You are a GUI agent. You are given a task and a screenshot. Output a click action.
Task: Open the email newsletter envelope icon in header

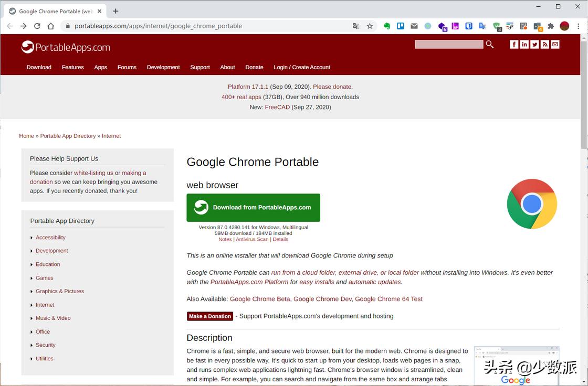click(555, 44)
